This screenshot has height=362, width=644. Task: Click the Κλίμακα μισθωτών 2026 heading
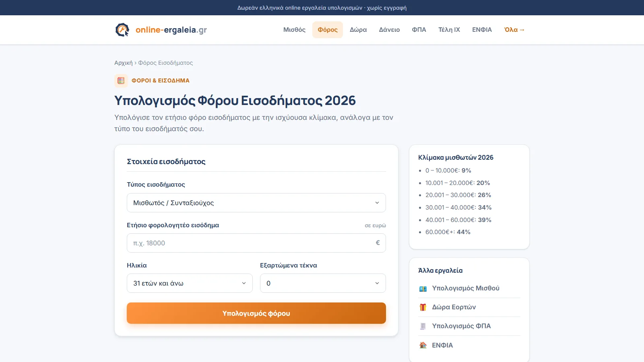pyautogui.click(x=456, y=158)
